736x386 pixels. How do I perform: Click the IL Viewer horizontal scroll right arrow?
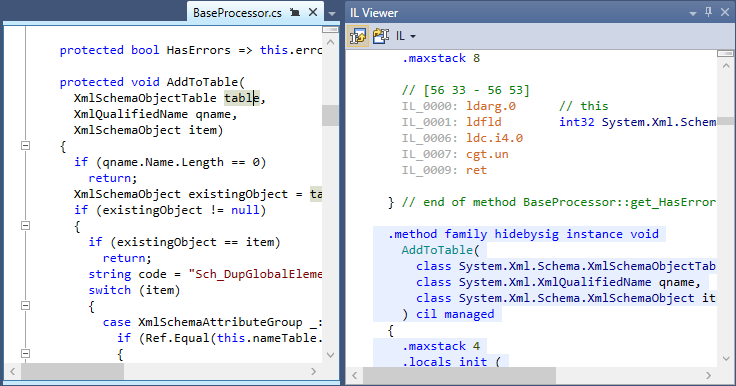tap(708, 376)
